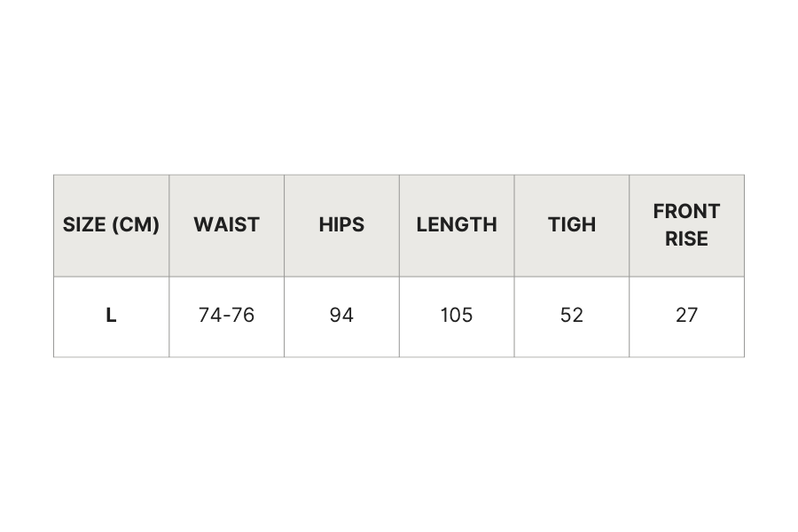The width and height of the screenshot is (798, 532).
Task: Click the length value 105
Action: point(457,315)
